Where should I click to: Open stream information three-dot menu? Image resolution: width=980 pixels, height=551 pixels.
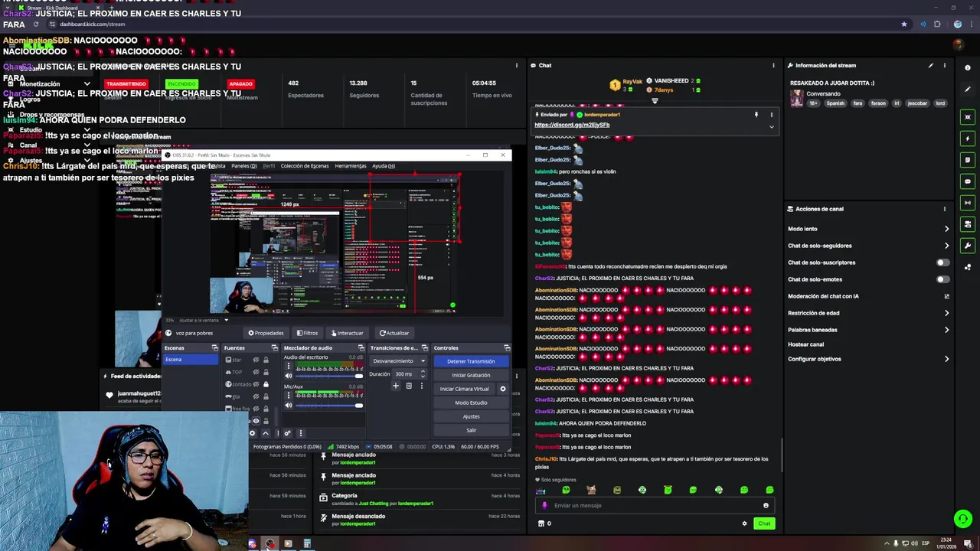(x=944, y=65)
